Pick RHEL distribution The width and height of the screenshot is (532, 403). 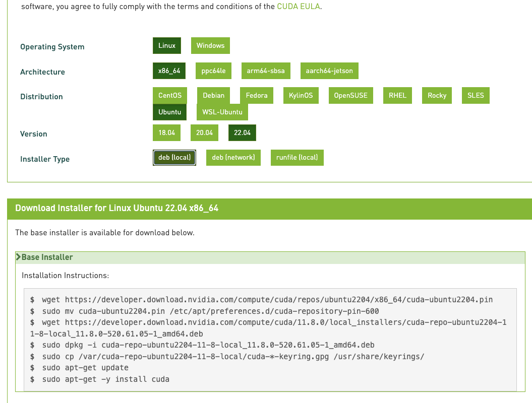[x=397, y=95]
